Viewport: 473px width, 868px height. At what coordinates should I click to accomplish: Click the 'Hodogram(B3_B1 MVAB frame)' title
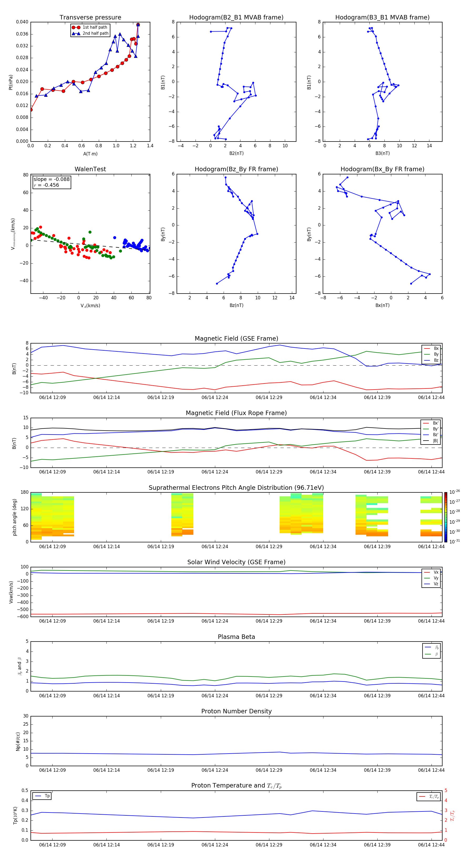382,18
